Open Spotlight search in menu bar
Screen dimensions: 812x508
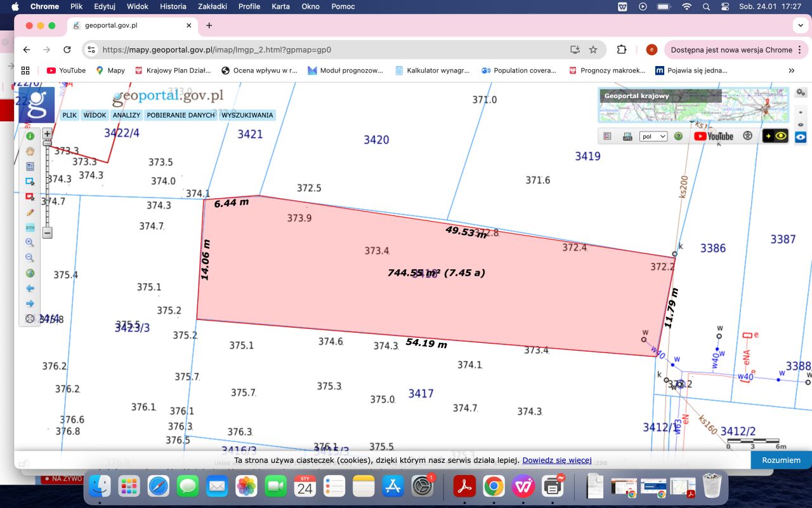point(706,6)
